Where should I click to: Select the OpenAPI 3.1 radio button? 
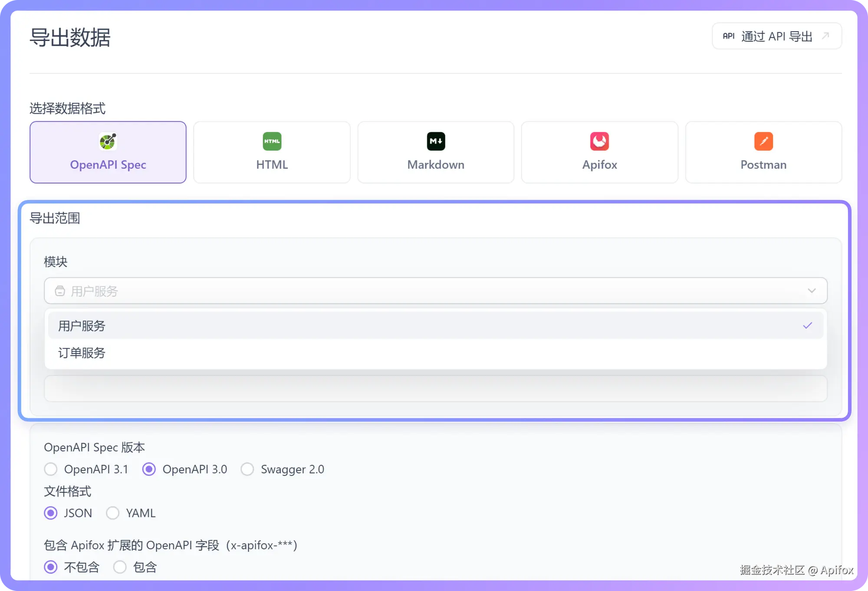pyautogui.click(x=51, y=469)
